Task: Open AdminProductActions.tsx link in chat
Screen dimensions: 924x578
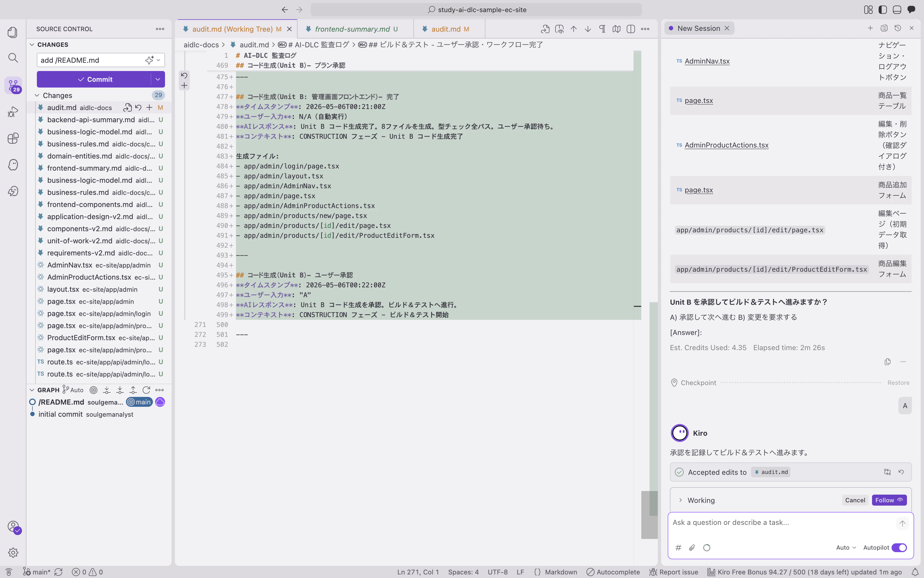Action: pos(726,145)
